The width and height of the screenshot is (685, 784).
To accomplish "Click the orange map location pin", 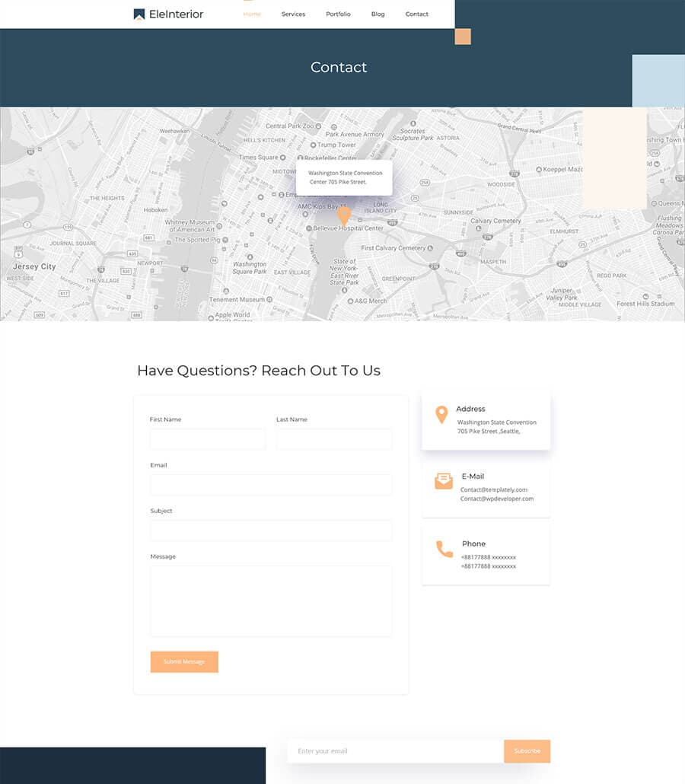I will [x=343, y=216].
